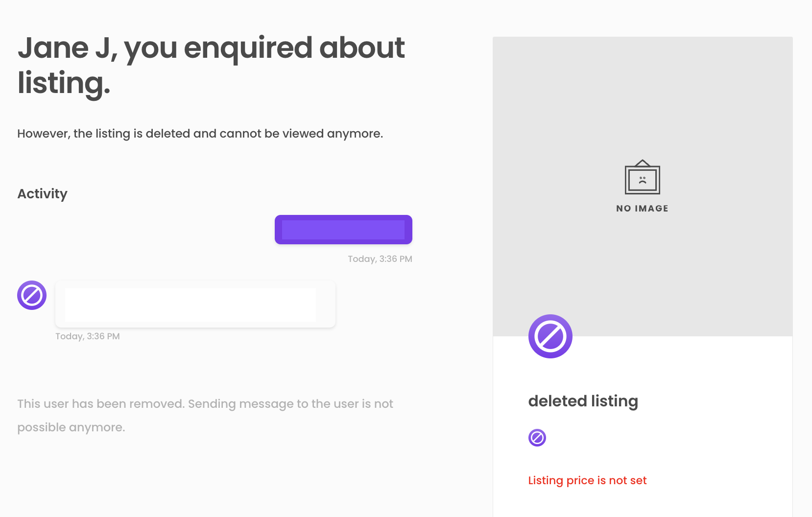The height and width of the screenshot is (517, 812).
Task: Select the NO IMAGE placeholder icon
Action: coord(642,208)
